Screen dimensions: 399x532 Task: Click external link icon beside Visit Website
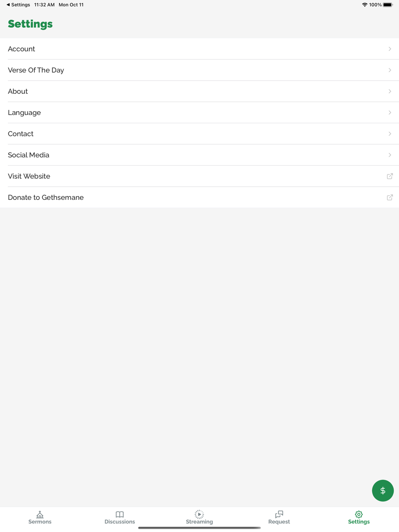pyautogui.click(x=390, y=176)
